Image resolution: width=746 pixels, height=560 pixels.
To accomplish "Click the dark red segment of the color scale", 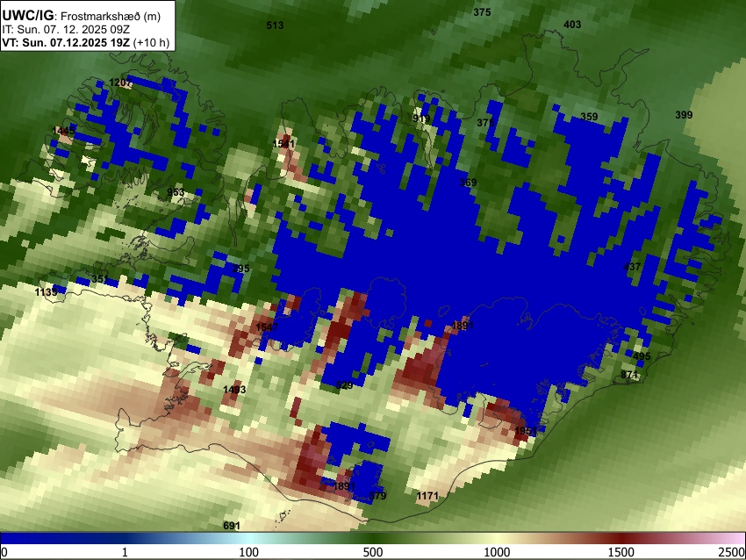I will pyautogui.click(x=621, y=538).
